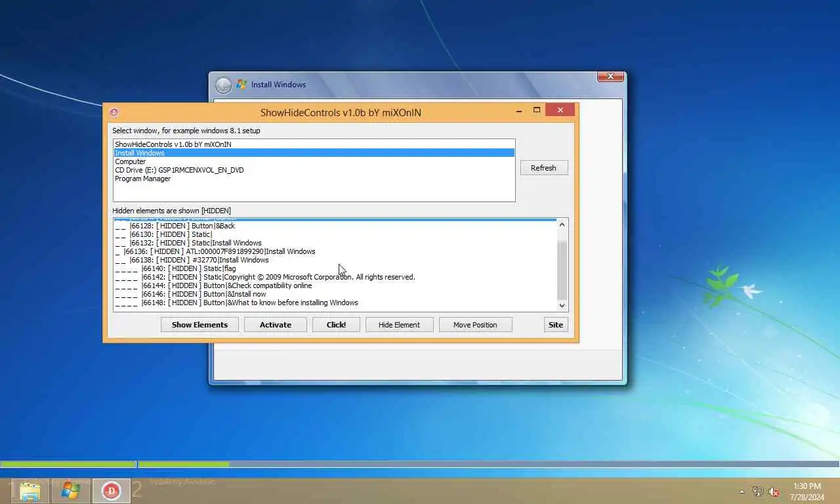
Task: Maximize the ShowHideControls window
Action: pyautogui.click(x=537, y=110)
